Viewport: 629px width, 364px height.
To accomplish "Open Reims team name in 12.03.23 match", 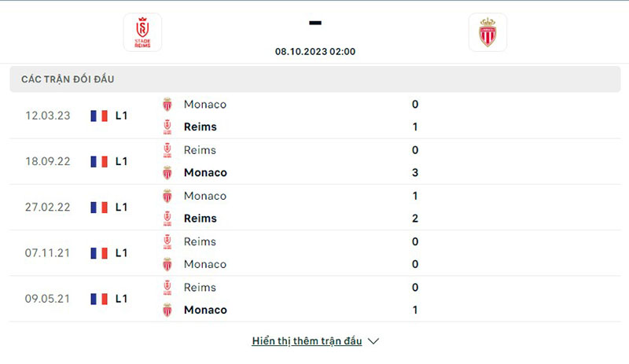I will tap(200, 127).
